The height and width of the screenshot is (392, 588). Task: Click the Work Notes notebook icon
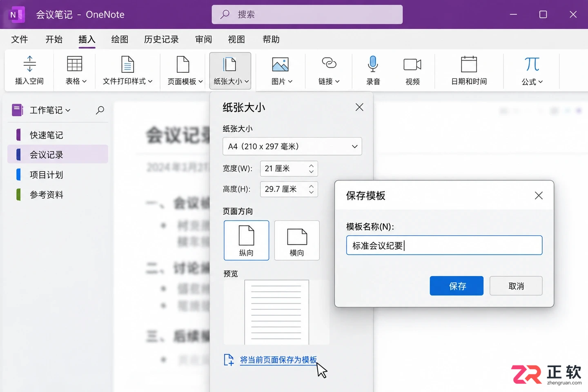(x=17, y=110)
